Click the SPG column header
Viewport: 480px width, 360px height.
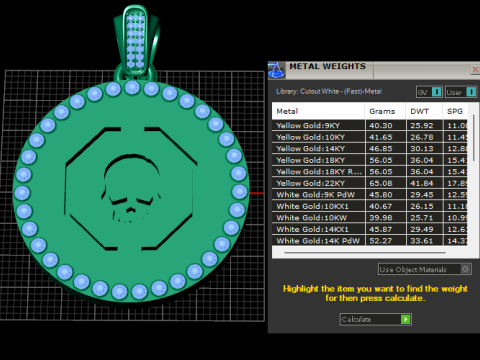455,111
